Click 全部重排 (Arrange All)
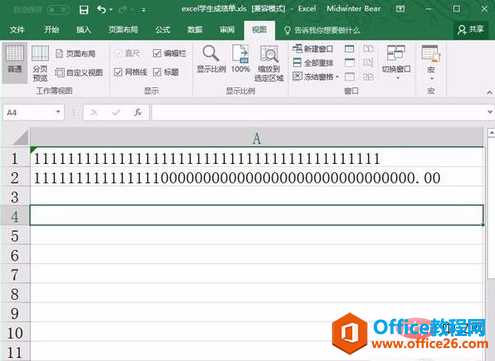The image size is (495, 361). (x=313, y=63)
